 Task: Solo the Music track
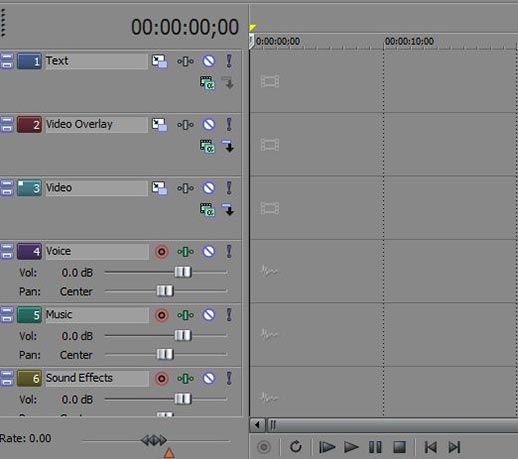coord(229,315)
